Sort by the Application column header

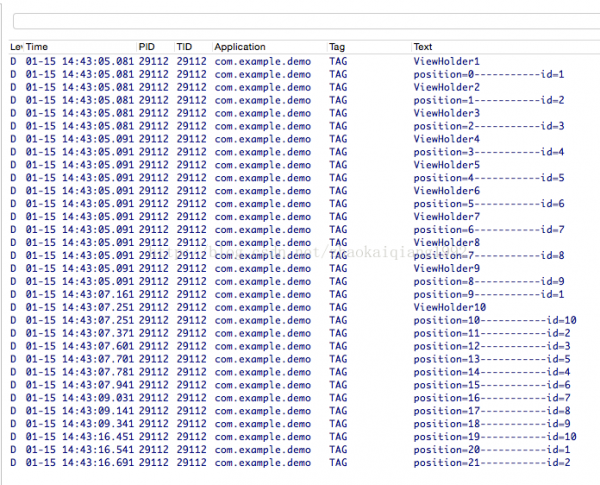coord(270,47)
